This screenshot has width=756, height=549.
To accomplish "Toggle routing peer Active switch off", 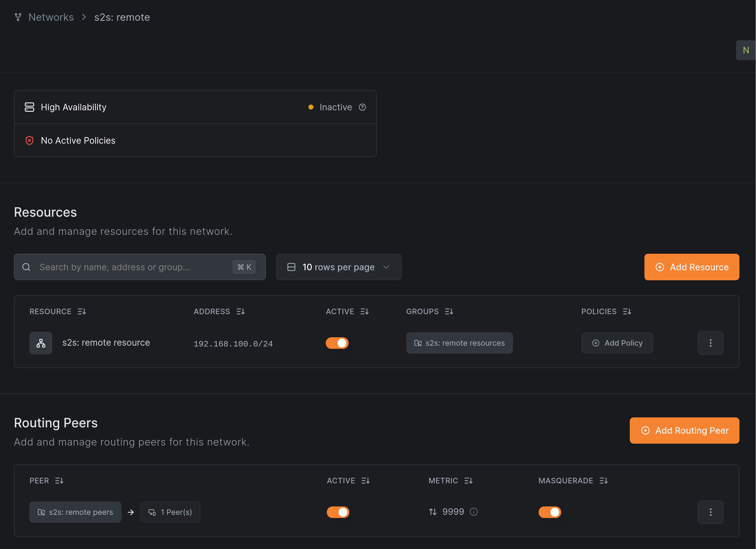I will point(338,512).
